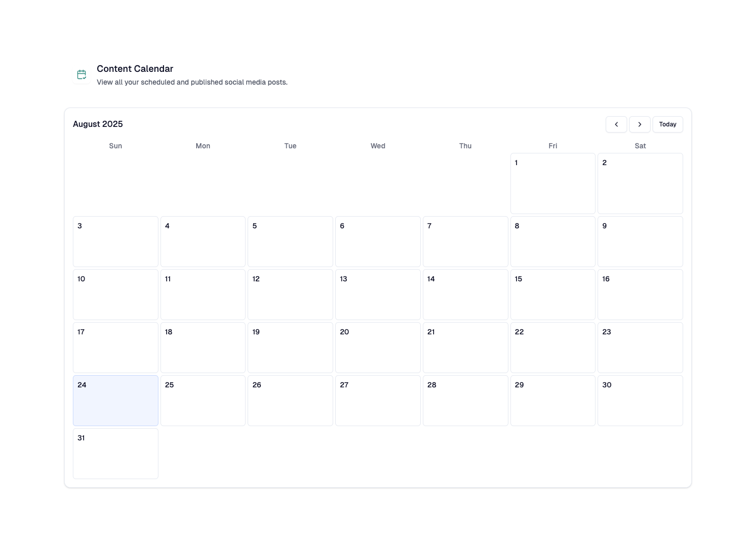Viewport: 756px width, 552px height.
Task: Click the Sat column header
Action: [640, 146]
